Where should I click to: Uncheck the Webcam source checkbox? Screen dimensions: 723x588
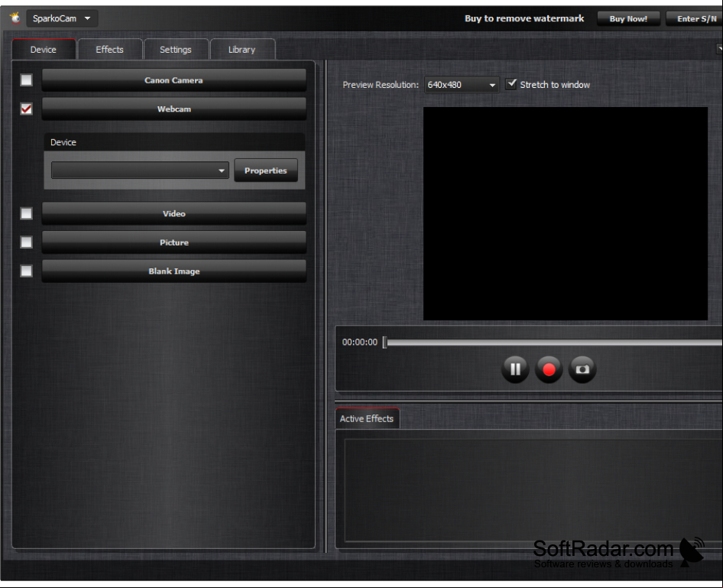[x=26, y=109]
